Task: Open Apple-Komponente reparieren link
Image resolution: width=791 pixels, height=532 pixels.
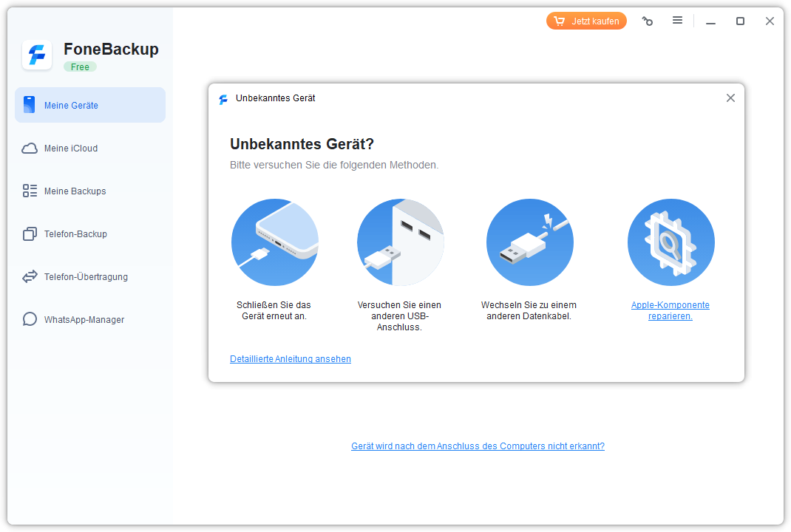Action: pyautogui.click(x=671, y=310)
